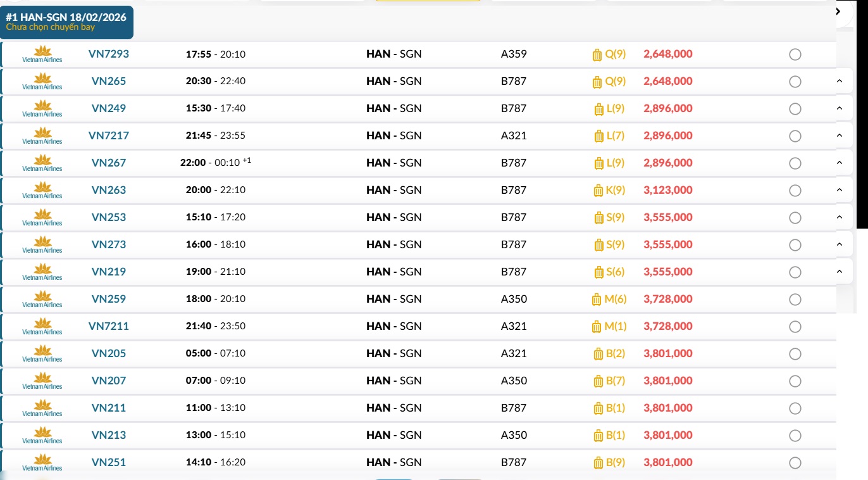This screenshot has height=480, width=868.
Task: Click Vietnam Airlines logo on VN213 row
Action: click(x=42, y=436)
